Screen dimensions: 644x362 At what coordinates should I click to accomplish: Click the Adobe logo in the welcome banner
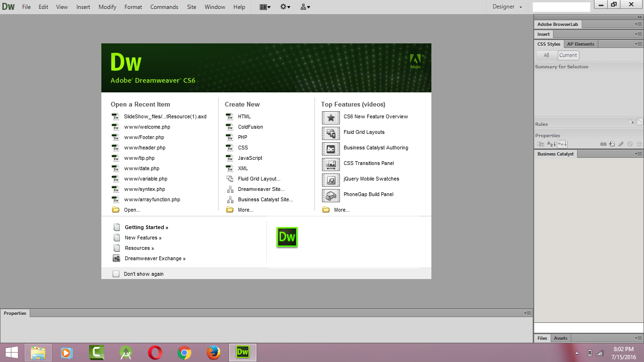tap(415, 61)
